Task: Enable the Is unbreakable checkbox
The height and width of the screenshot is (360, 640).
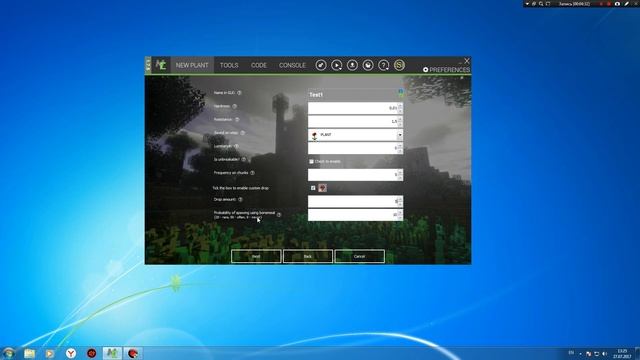Action: 311,162
